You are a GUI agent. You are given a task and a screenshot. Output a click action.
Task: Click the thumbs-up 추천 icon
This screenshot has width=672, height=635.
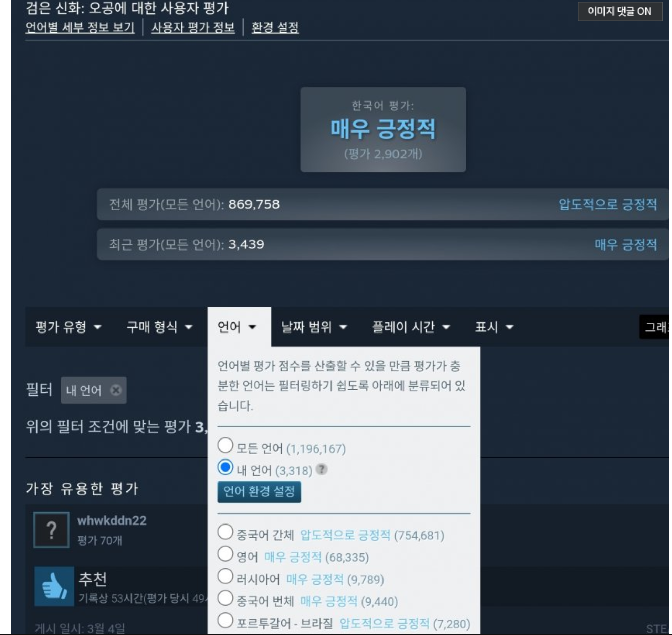point(54,586)
